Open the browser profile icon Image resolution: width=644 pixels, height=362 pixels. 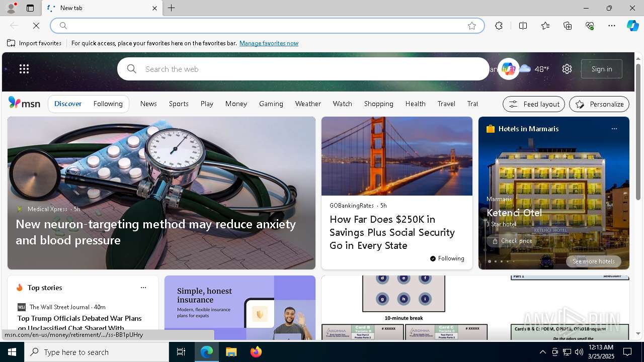click(x=11, y=8)
